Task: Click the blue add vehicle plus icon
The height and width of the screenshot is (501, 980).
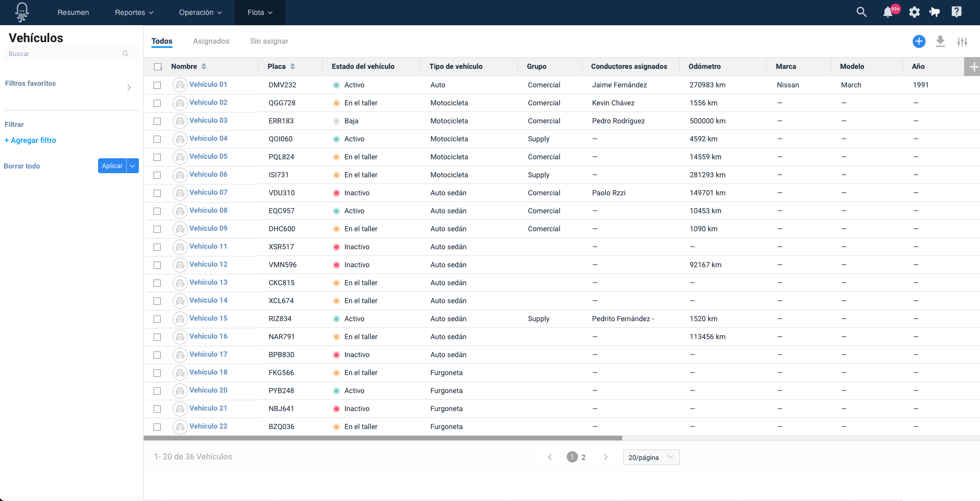Action: 919,42
